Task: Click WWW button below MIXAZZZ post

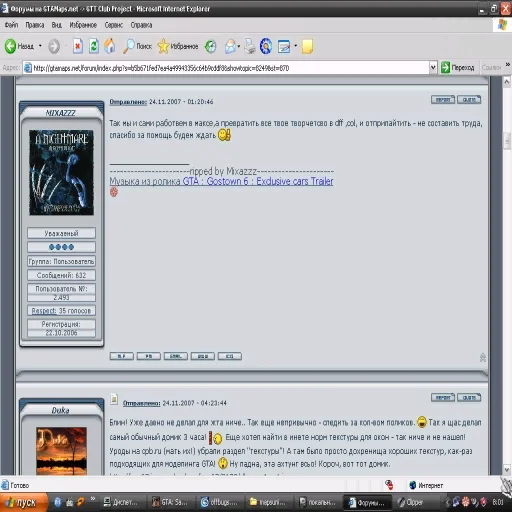Action: coord(203,356)
